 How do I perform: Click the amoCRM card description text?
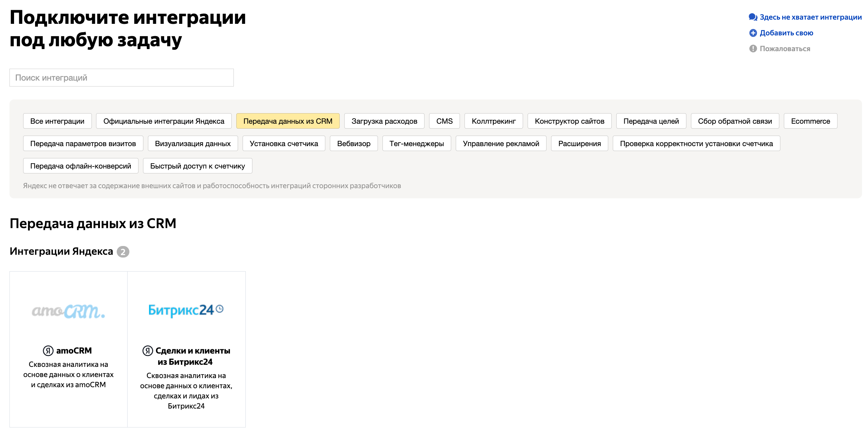point(68,375)
